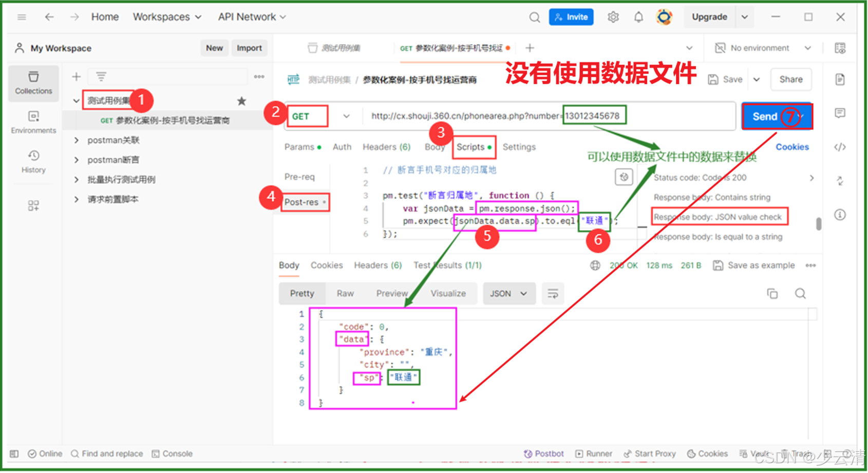Switch response view to Visualize

click(x=448, y=294)
